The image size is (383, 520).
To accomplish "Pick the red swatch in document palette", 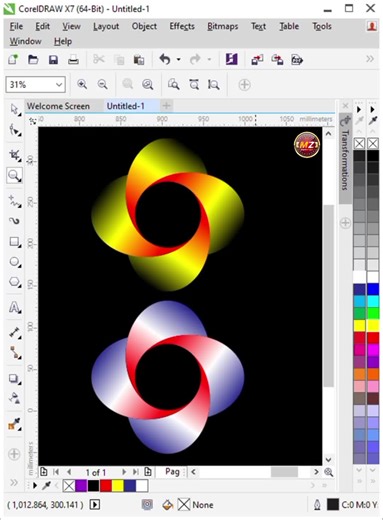I will [x=106, y=486].
